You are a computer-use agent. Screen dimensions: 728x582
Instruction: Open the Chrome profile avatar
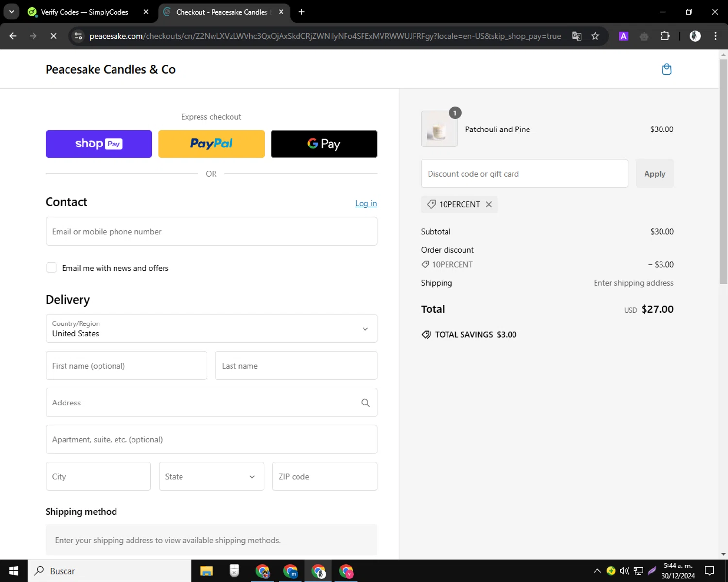pos(695,36)
